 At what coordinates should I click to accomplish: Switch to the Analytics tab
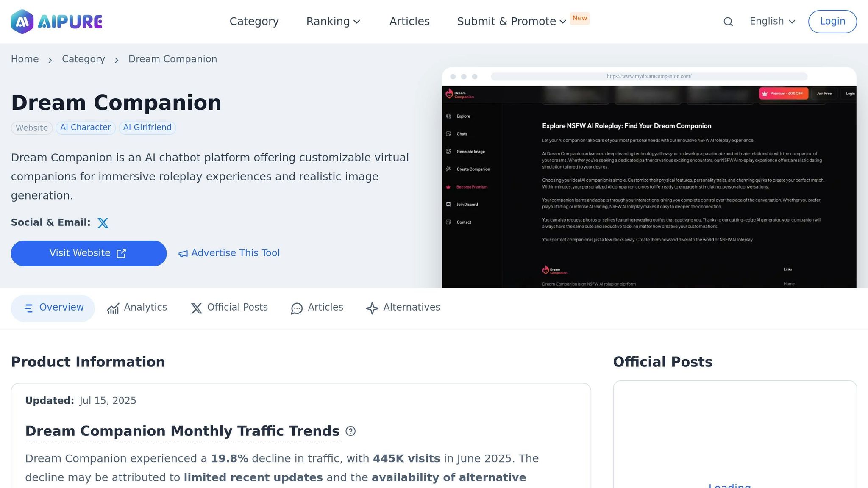coord(137,308)
